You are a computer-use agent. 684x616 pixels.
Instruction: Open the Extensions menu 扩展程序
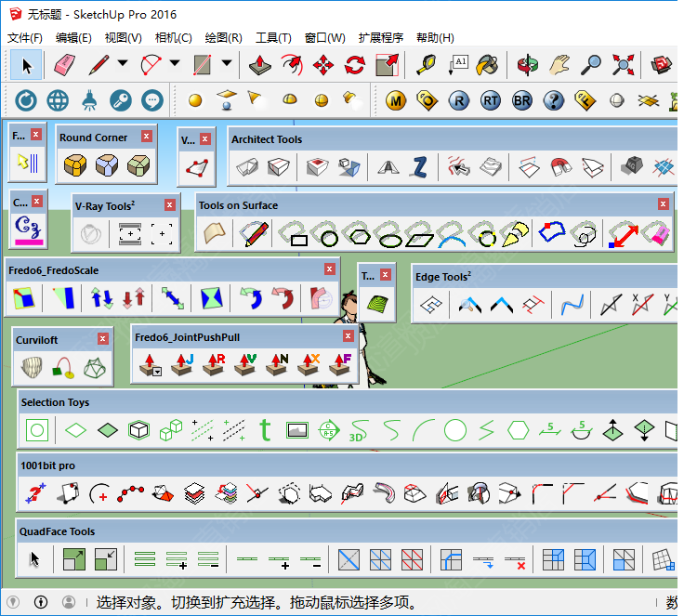pos(381,38)
